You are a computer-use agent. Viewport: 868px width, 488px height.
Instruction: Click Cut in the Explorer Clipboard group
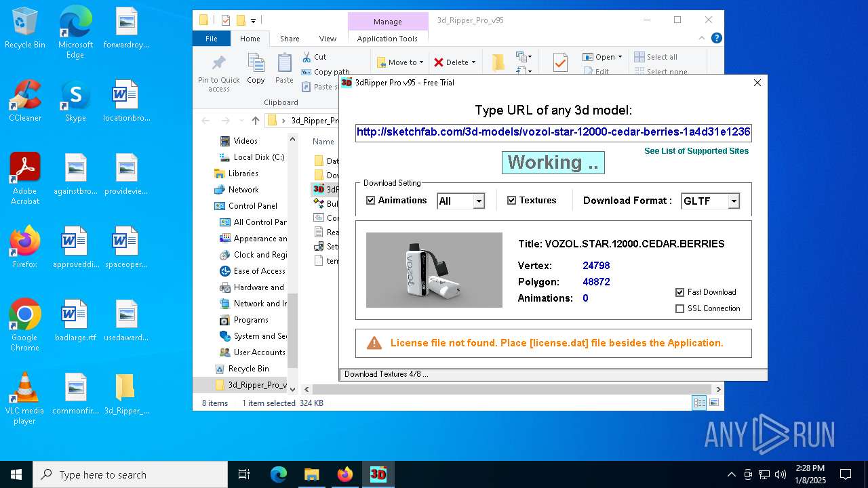pos(315,57)
